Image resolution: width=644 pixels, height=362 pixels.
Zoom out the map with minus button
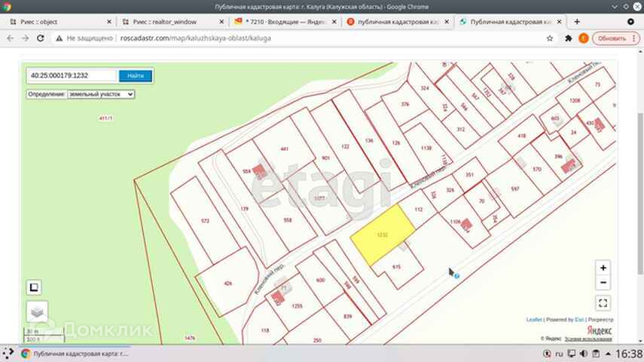tap(602, 284)
